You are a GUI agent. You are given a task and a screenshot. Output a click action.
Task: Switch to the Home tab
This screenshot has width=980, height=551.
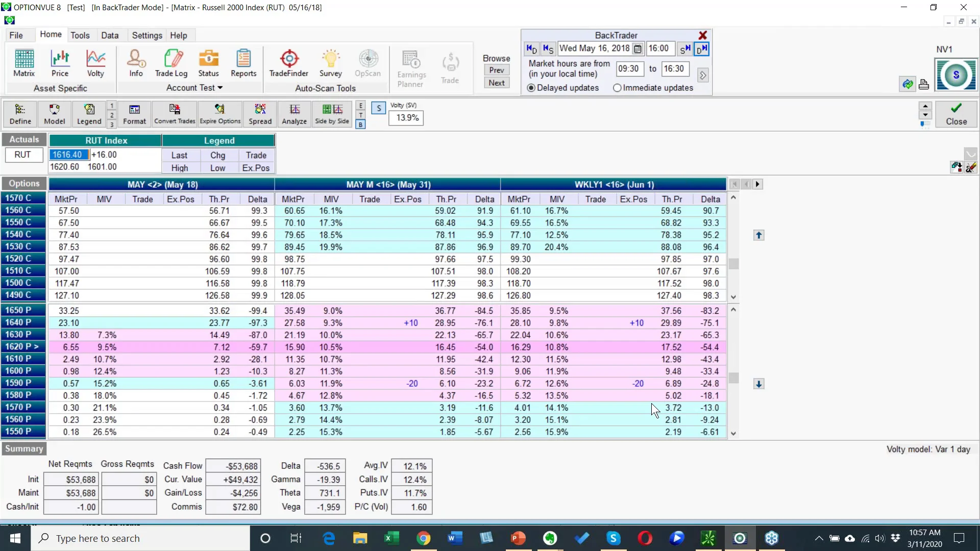point(51,35)
